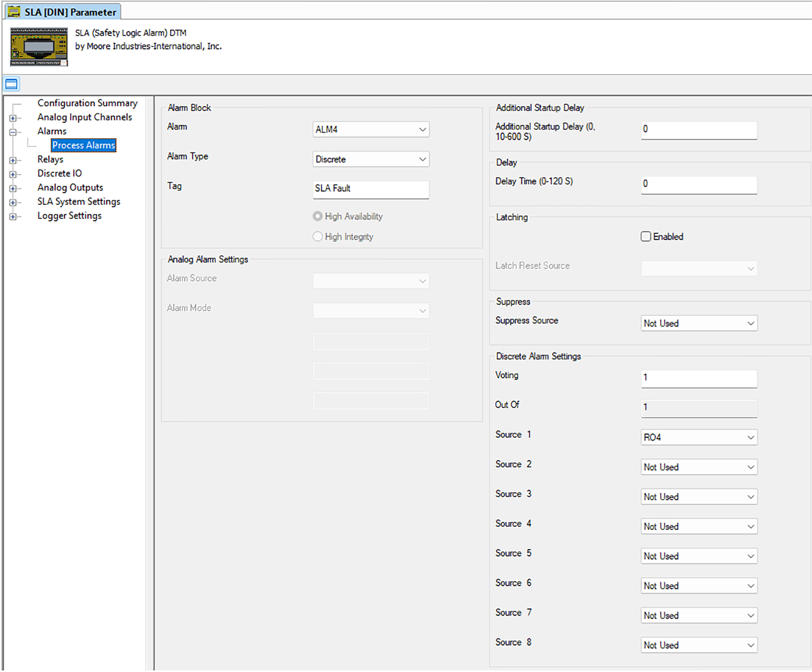Expand the Discrete IO tree node

click(x=13, y=174)
